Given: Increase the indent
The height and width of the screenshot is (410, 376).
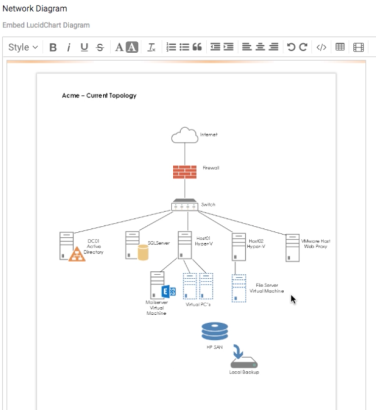Looking at the screenshot, I should [228, 47].
